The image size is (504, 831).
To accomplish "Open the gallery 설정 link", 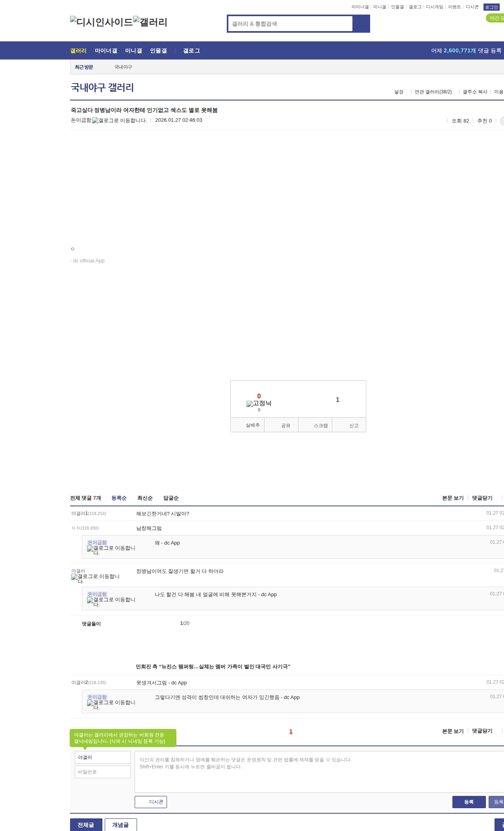I will pyautogui.click(x=399, y=92).
